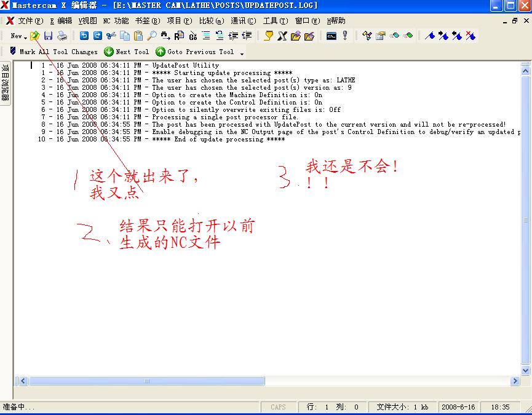Click the horizontal scrollbar right arrow
532x415 pixels.
tap(515, 381)
